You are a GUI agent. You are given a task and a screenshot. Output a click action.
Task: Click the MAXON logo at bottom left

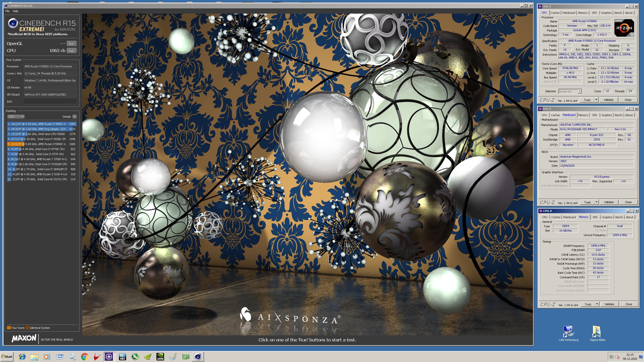[x=24, y=338]
